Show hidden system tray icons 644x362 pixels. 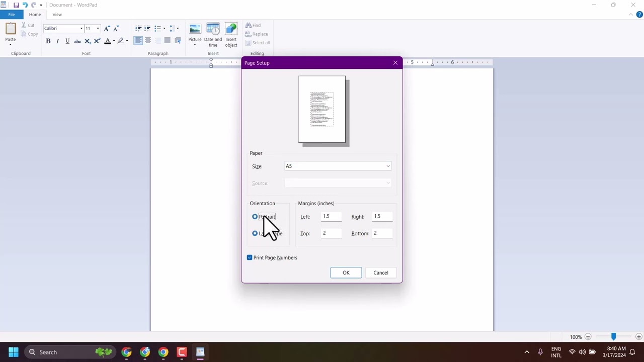point(527,352)
